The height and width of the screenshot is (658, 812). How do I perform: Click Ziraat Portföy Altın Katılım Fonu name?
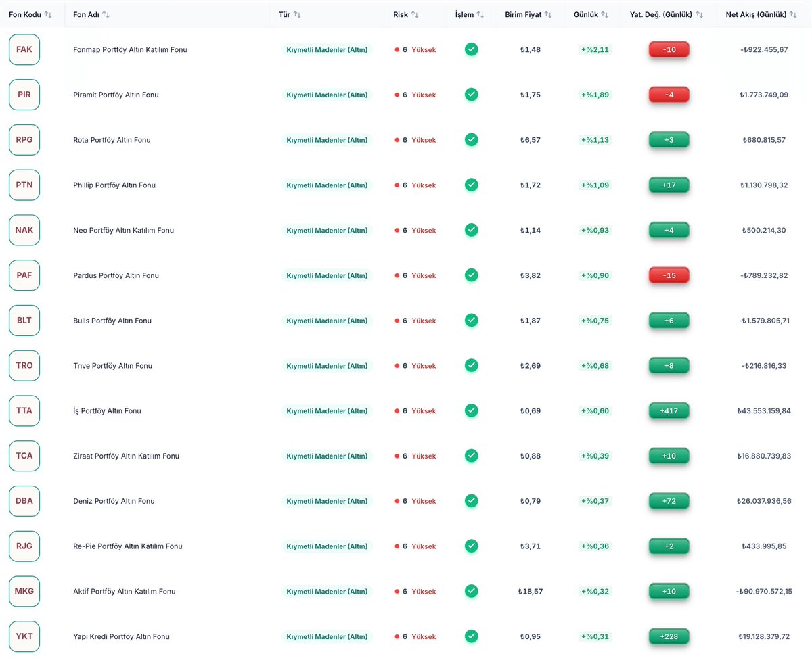(126, 456)
